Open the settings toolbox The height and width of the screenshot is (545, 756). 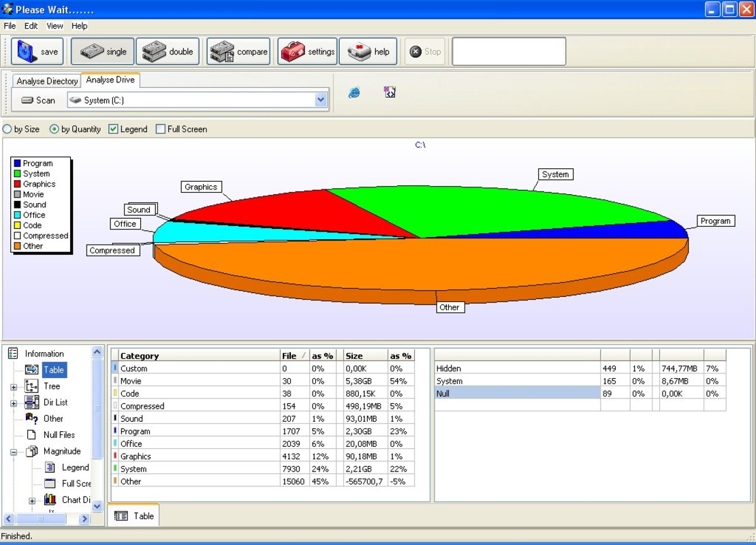pos(307,51)
